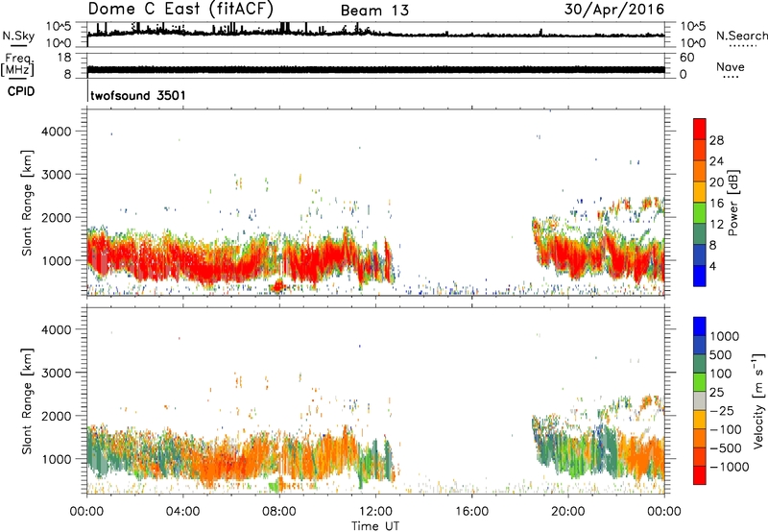
Task: Select the '25' value on Velocity scale
Action: [716, 392]
